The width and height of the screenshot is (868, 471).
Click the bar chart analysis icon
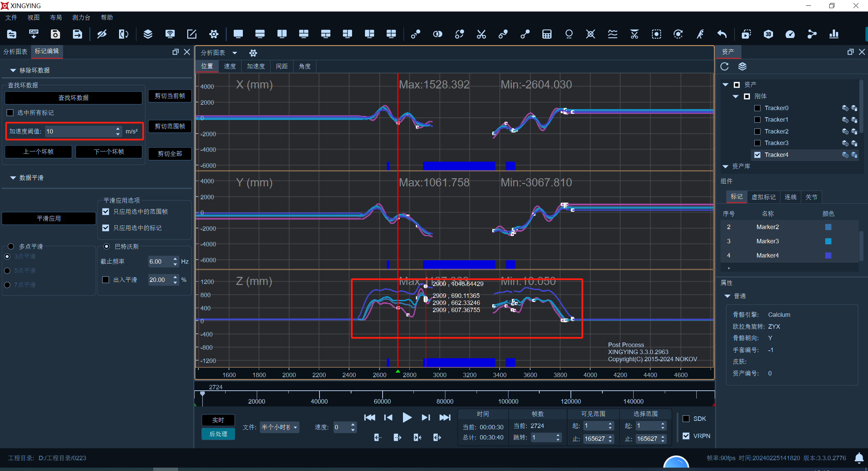834,34
